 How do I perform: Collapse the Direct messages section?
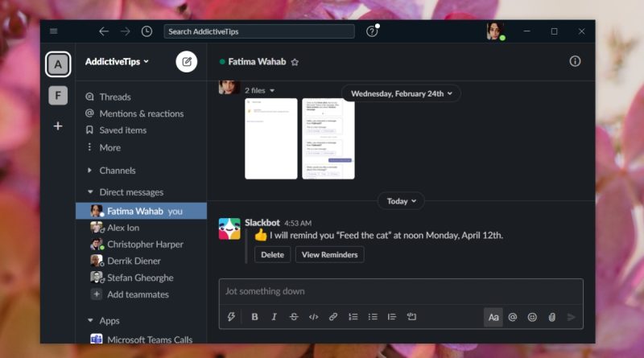tap(90, 192)
